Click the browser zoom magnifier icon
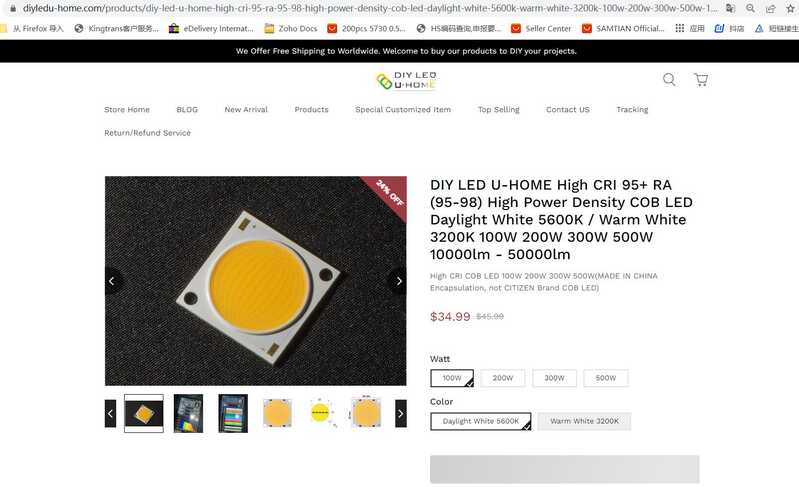 pyautogui.click(x=750, y=8)
